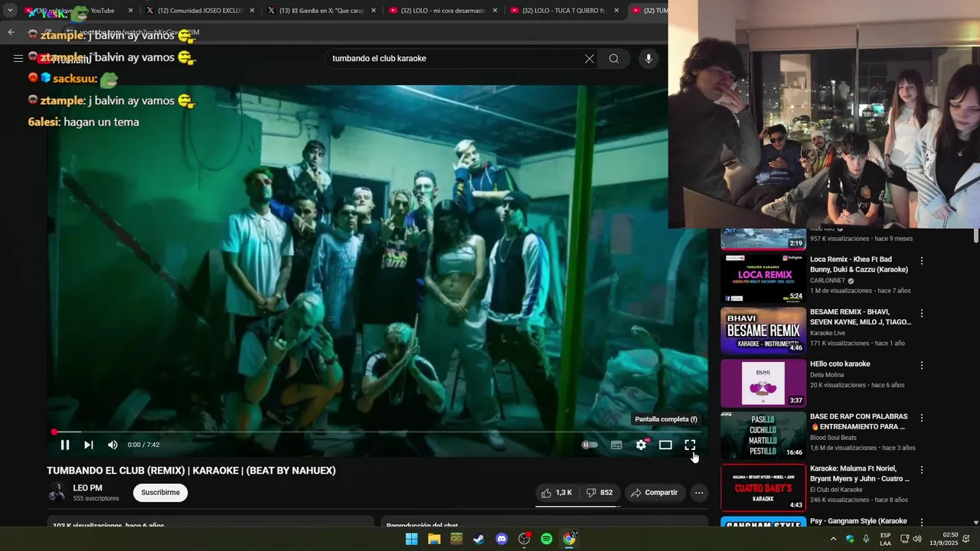Open 'Karaoke: Maluma Ft Noriel' video title

point(860,474)
